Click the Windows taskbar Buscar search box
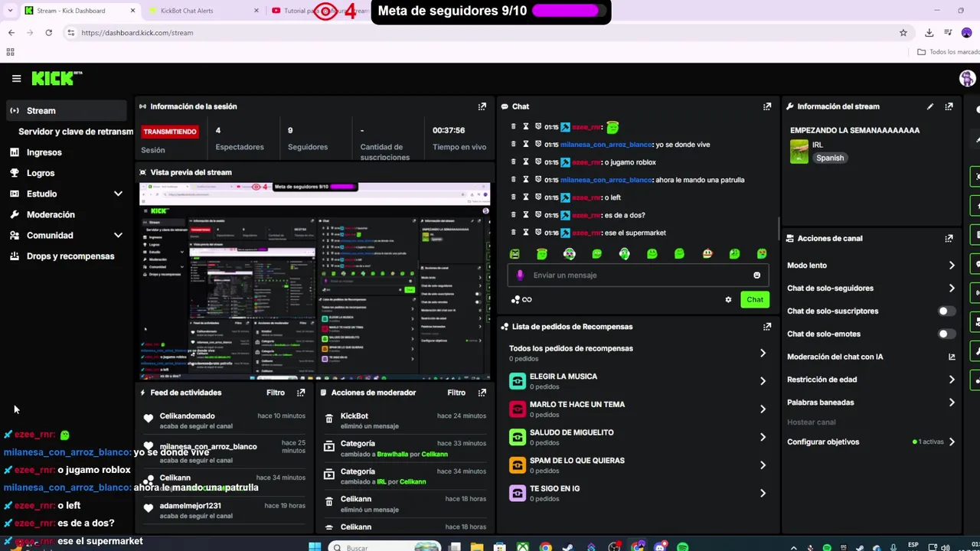The image size is (980, 551). [x=385, y=547]
